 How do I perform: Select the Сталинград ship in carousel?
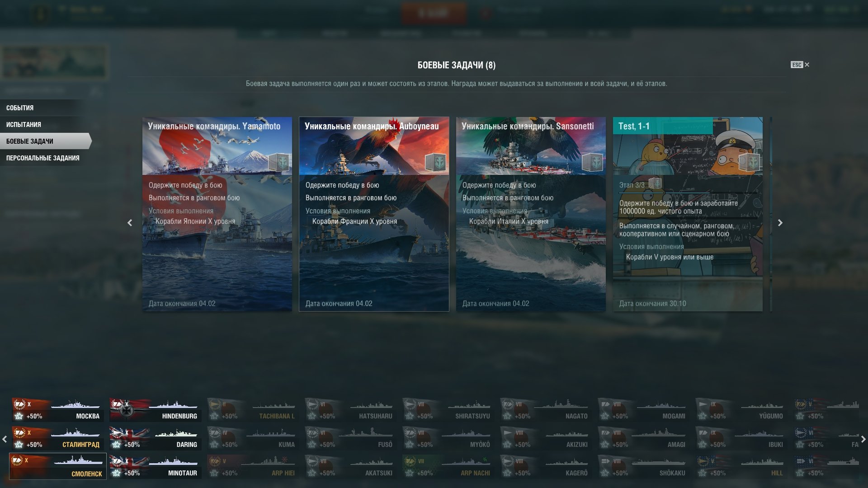pos(58,438)
